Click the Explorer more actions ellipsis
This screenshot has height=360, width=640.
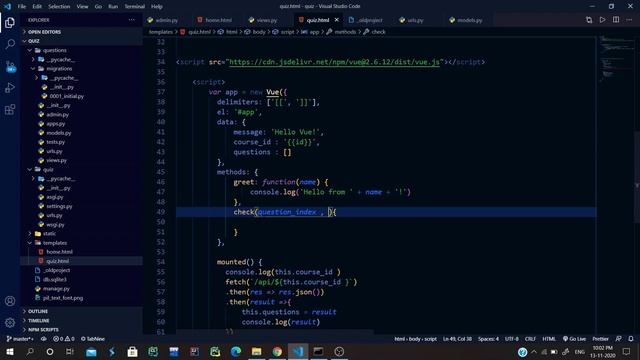click(x=131, y=20)
